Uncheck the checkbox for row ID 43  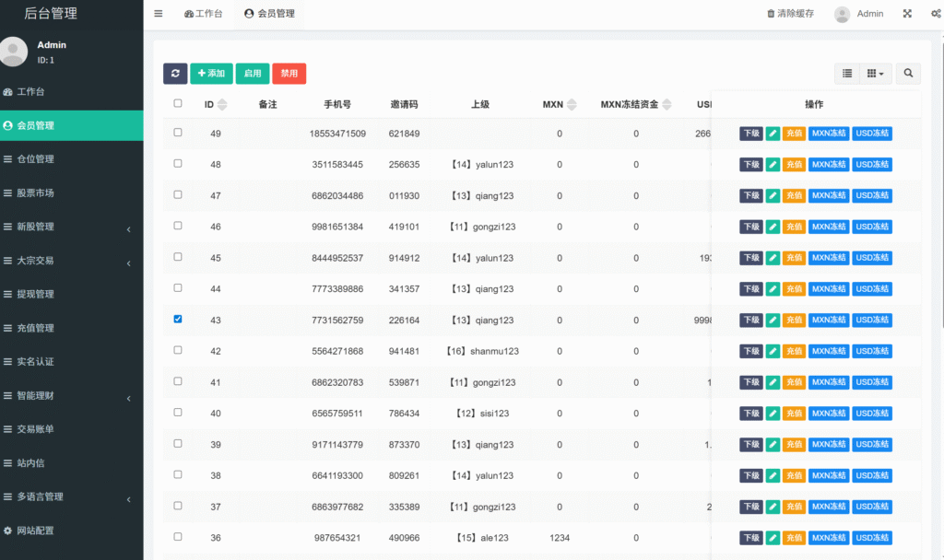pyautogui.click(x=178, y=319)
